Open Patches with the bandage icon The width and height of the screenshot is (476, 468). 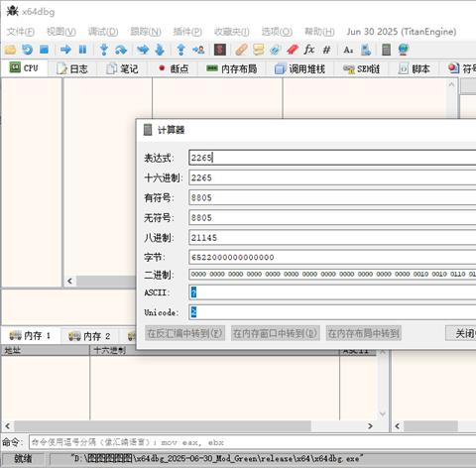(241, 50)
